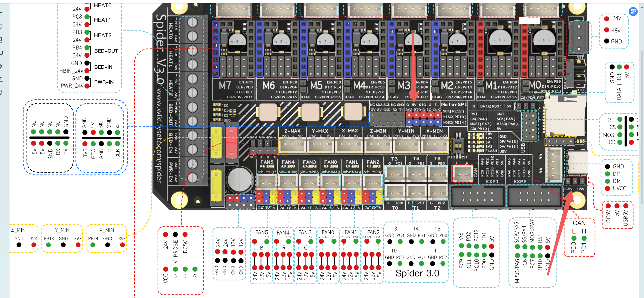Image resolution: width=644 pixels, height=298 pixels.
Task: Click the CAN legend heading
Action: pos(579,223)
